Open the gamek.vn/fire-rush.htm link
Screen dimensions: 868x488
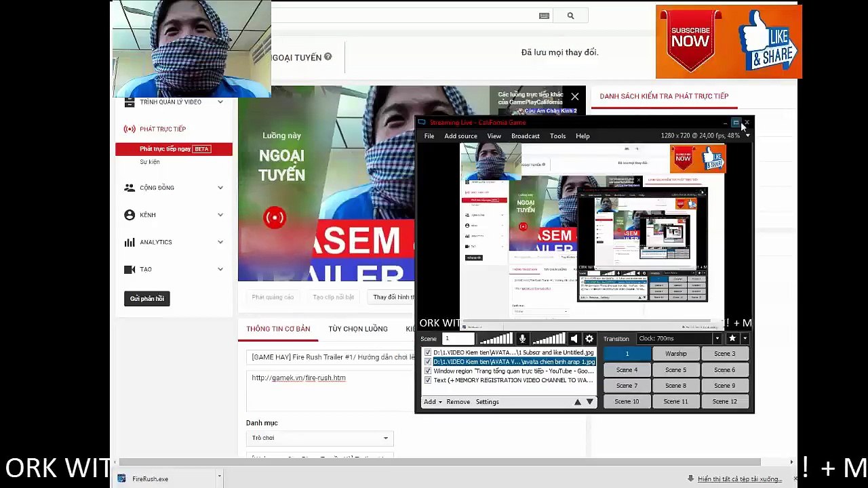pos(298,378)
